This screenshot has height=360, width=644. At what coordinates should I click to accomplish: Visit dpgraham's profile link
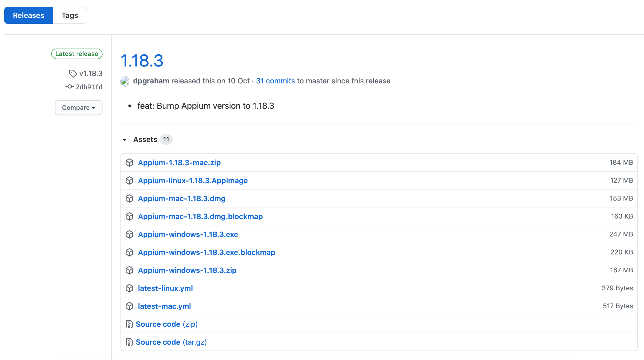click(151, 81)
